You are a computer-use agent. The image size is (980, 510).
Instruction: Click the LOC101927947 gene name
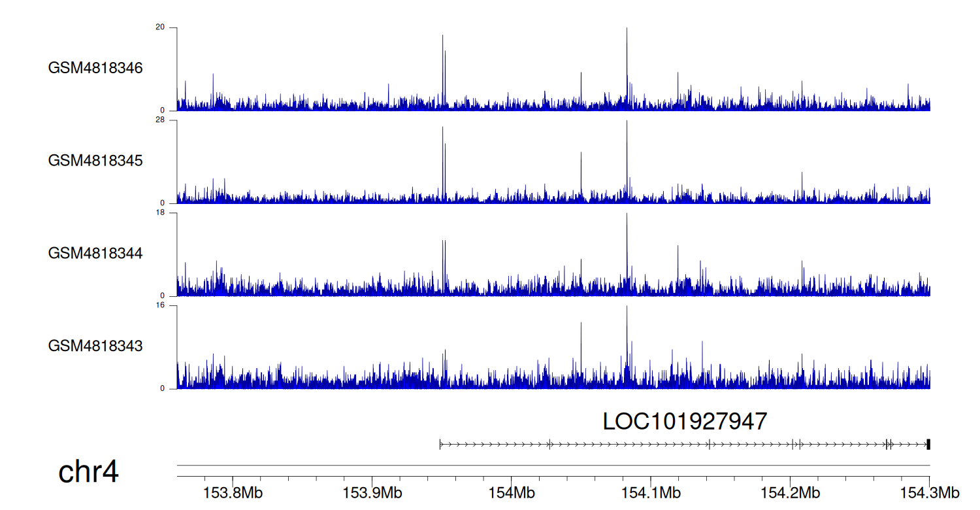pyautogui.click(x=684, y=422)
